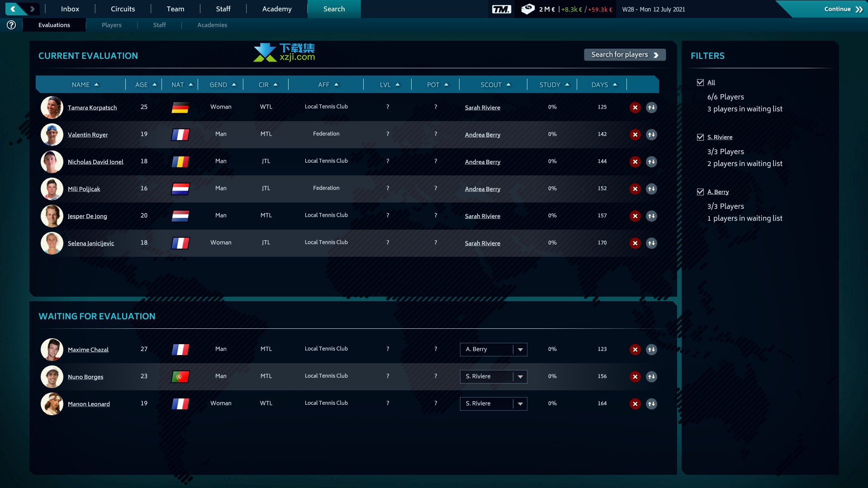Screen dimensions: 868x488
Task: Remove Tamara Korpatsch from evaluation
Action: click(x=635, y=107)
